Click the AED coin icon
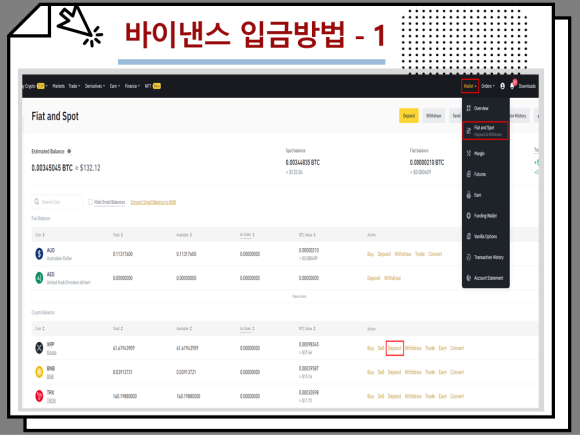This screenshot has height=435, width=580. click(x=39, y=277)
